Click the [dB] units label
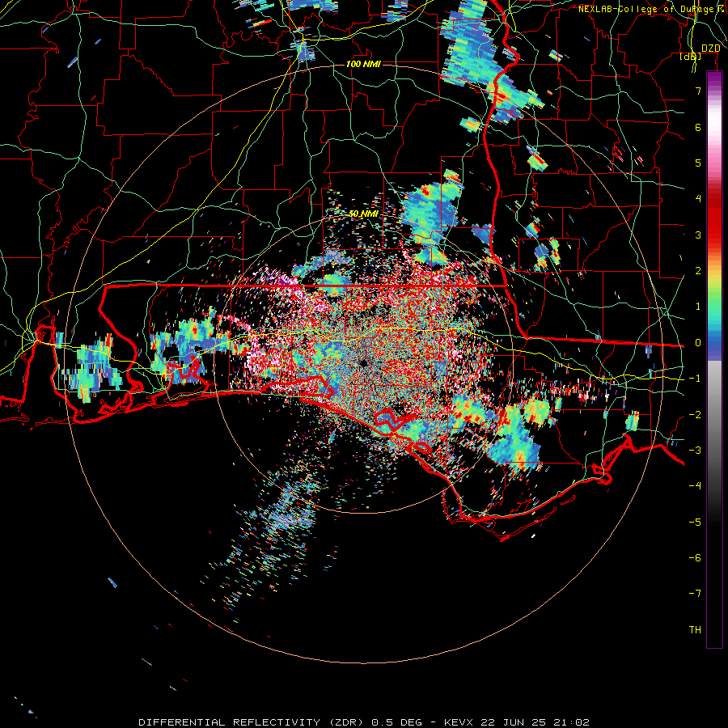Screen dimensions: 728x728 click(691, 56)
